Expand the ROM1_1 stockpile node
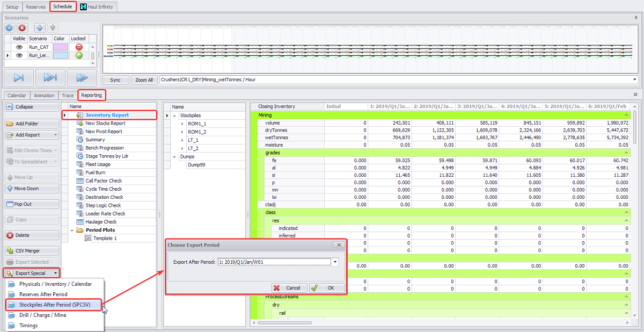The width and height of the screenshot is (644, 332). [182, 124]
